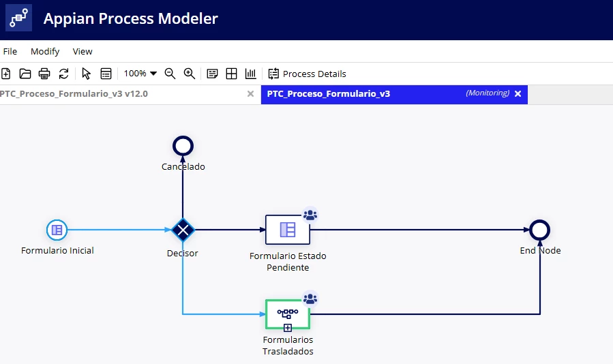
Task: Click the Decisor label
Action: pyautogui.click(x=183, y=254)
